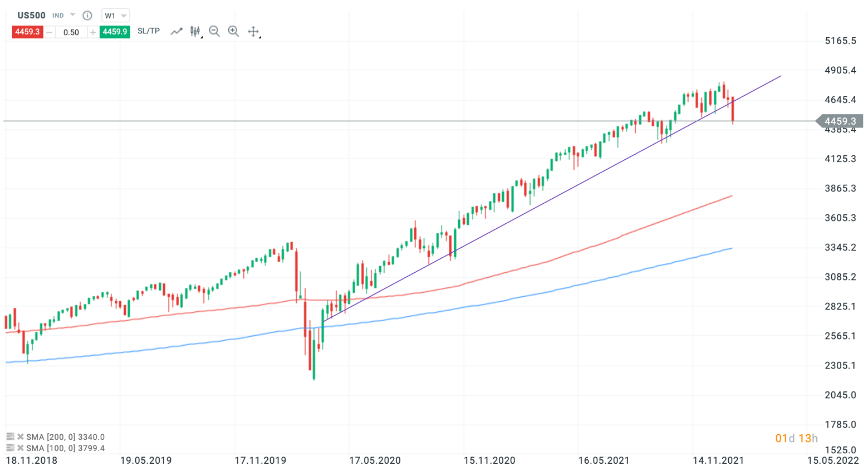Zoom in on the chart
This screenshot has width=868, height=471.
point(233,32)
